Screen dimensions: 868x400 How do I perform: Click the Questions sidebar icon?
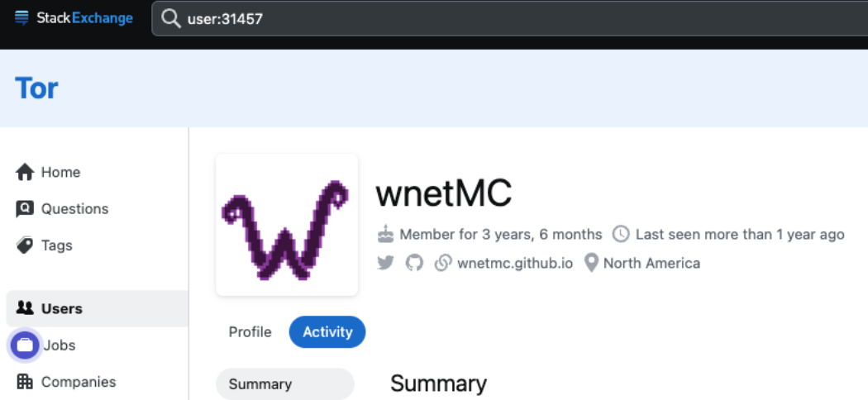tap(25, 208)
